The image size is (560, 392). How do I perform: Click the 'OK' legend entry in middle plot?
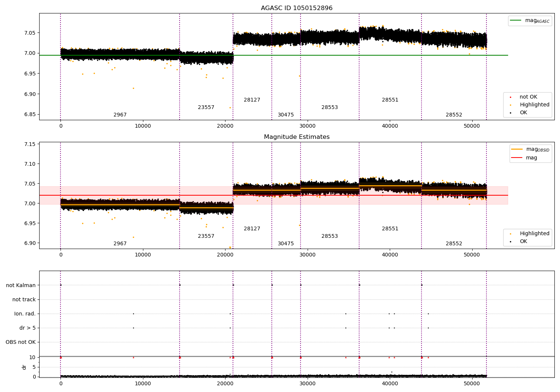coord(519,242)
